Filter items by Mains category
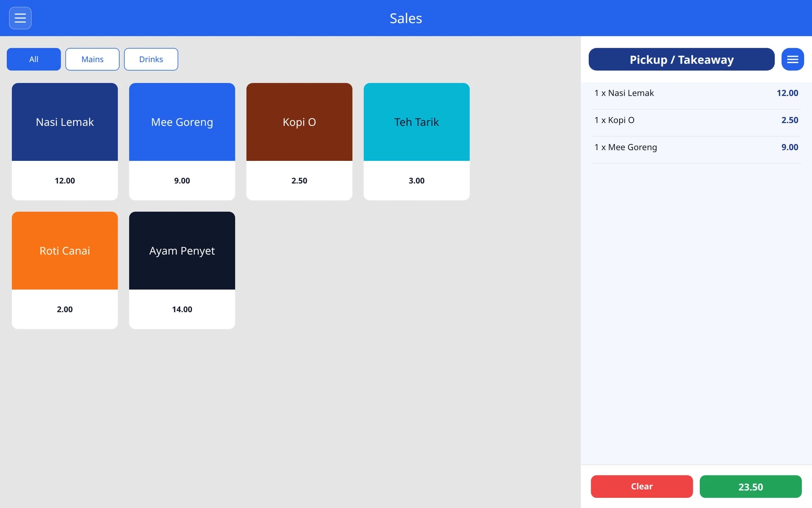This screenshot has width=812, height=508. [92, 59]
